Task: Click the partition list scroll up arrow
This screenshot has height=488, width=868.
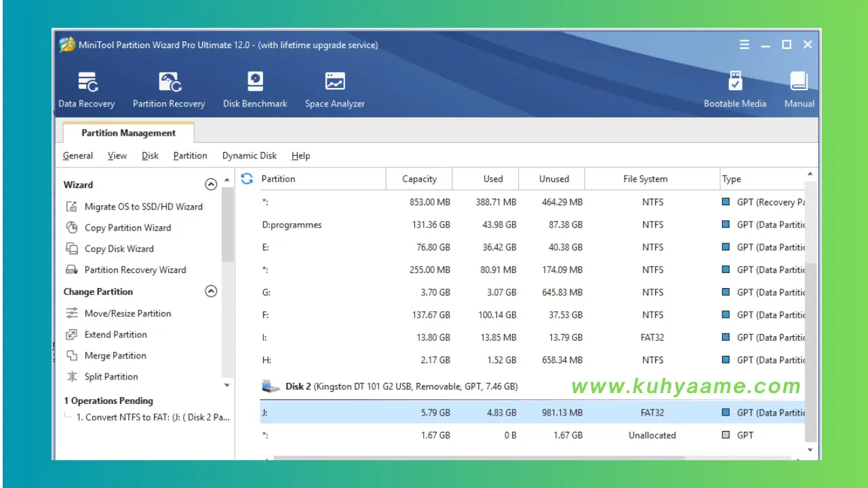Action: [x=810, y=175]
